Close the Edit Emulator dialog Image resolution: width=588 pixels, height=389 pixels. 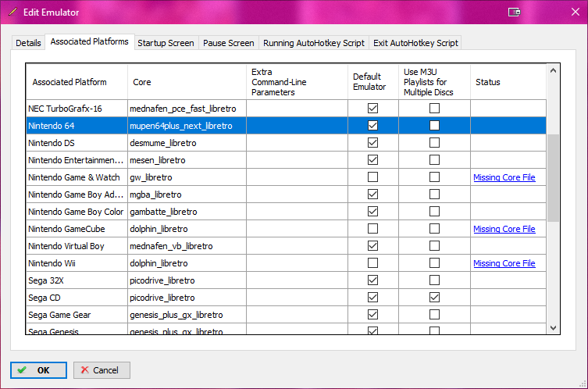click(x=576, y=12)
